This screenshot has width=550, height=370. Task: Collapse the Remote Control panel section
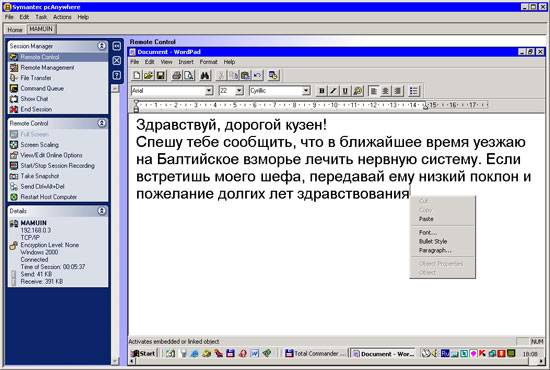(102, 123)
